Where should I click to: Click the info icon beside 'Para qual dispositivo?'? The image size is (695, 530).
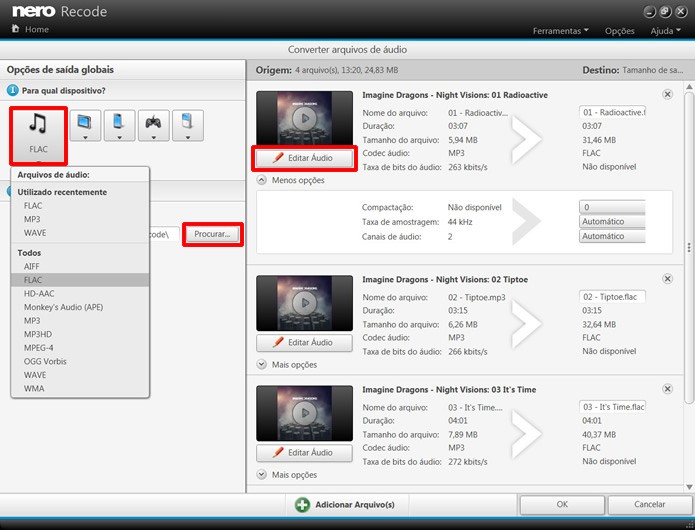coord(12,90)
